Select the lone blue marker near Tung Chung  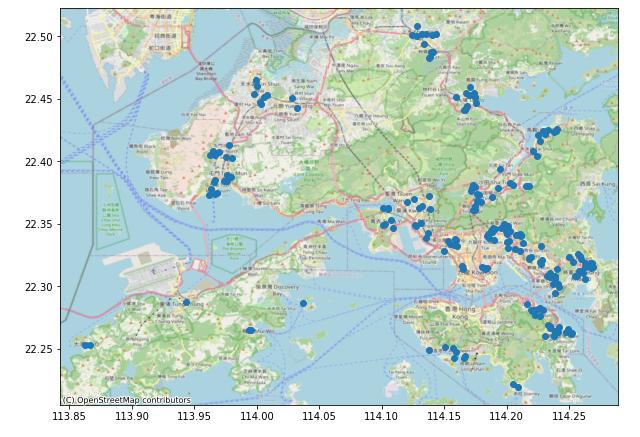coord(186,302)
